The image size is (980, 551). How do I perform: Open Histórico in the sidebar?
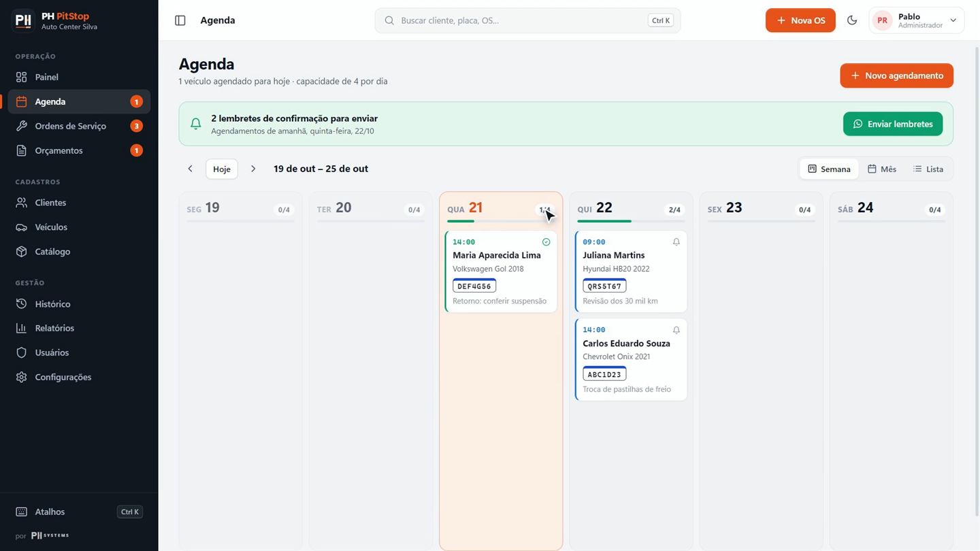[79, 304]
